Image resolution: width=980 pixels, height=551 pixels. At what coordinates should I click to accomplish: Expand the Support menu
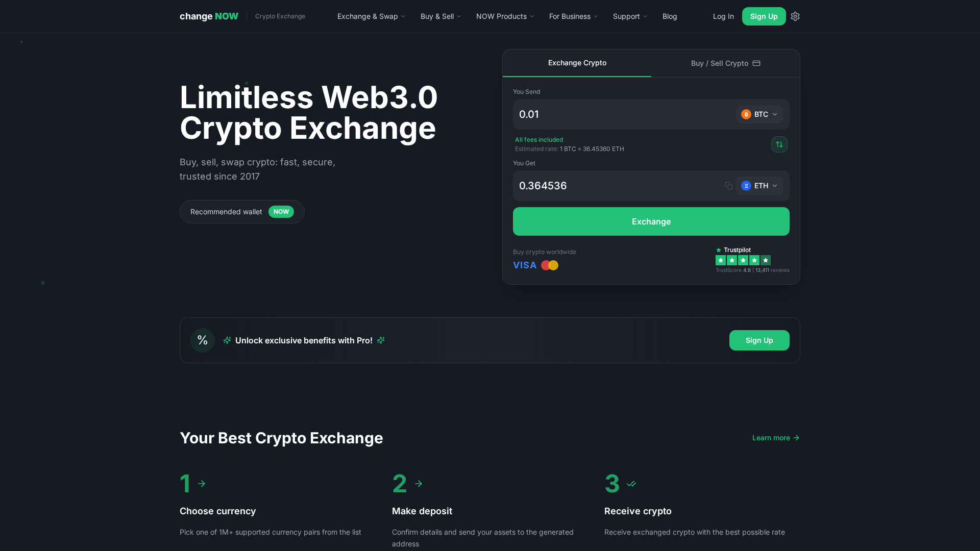(630, 16)
